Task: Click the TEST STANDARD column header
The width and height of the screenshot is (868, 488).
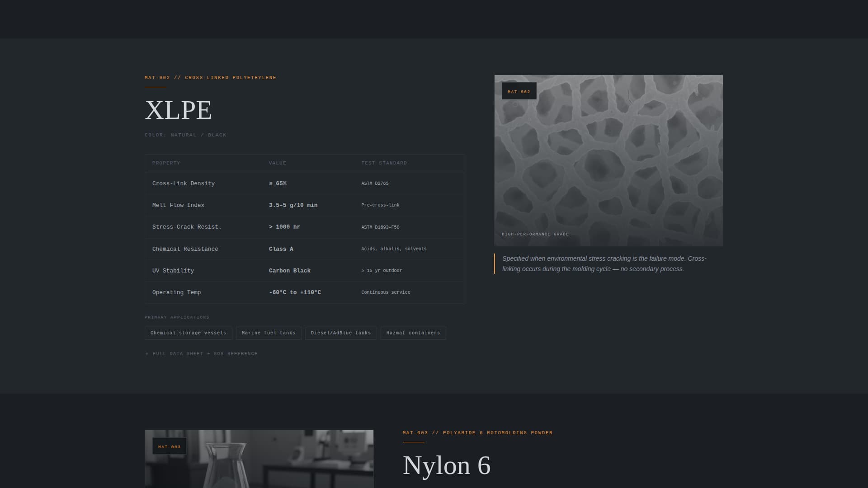Action: click(384, 163)
